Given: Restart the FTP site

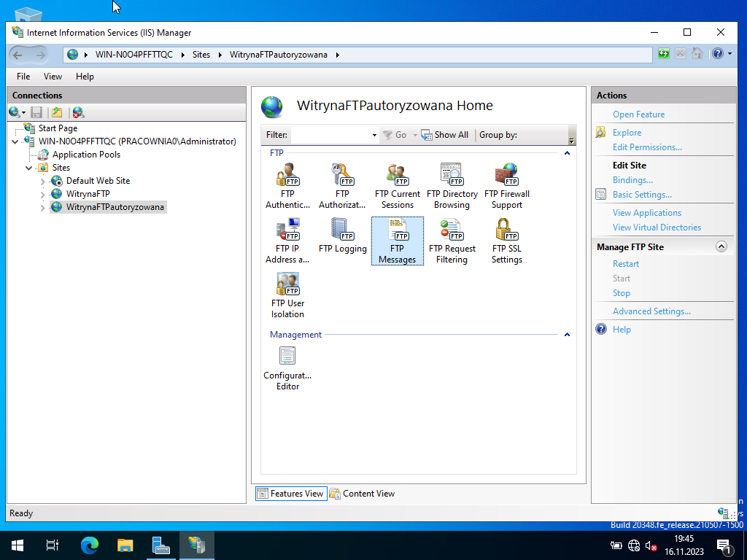Looking at the screenshot, I should pos(625,264).
